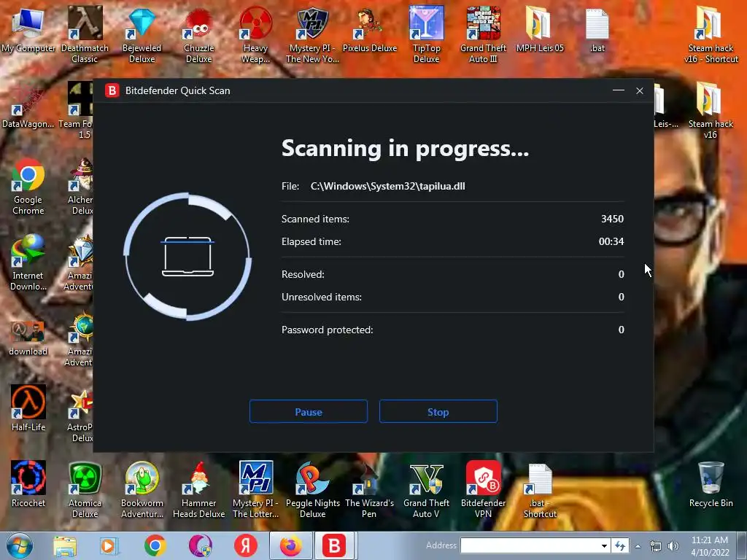Select Steam hack v16 - Shortcut folder
The image size is (747, 560).
[x=711, y=34]
